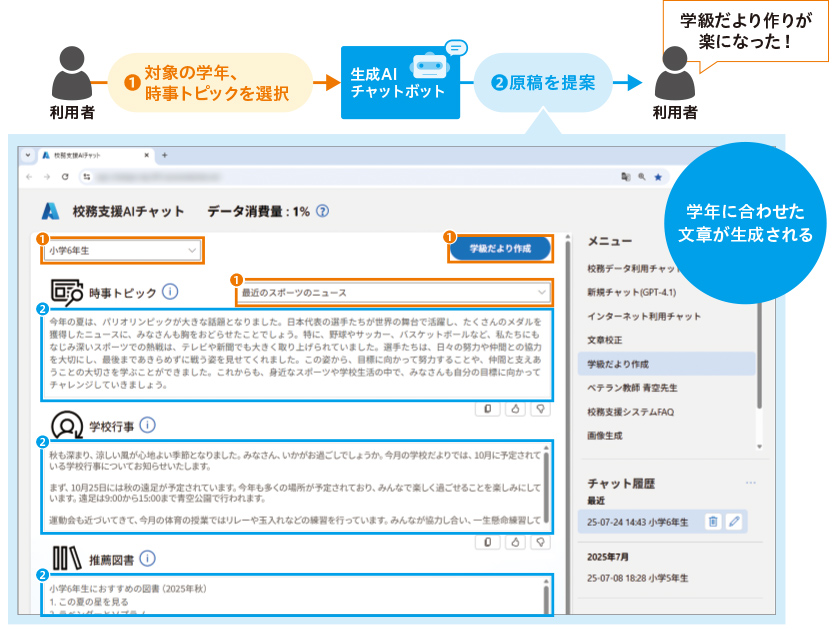Delete the 25-07-24 小学6年生 chat history entry
The width and height of the screenshot is (834, 630).
[x=713, y=521]
